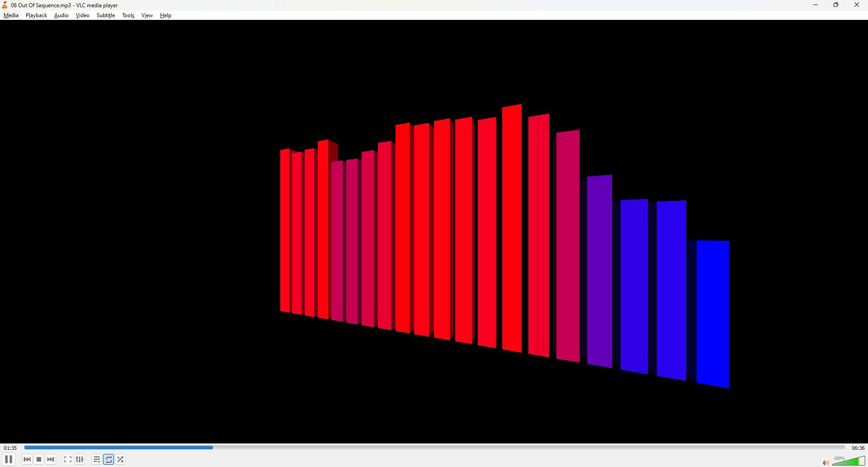Set volume using the green volume slider
The image size is (868, 467).
849,462
